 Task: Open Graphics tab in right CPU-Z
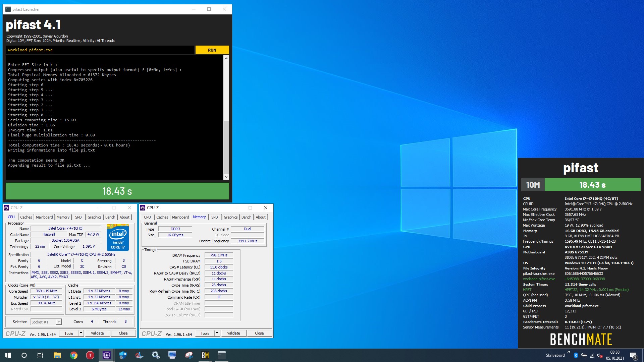click(x=231, y=217)
